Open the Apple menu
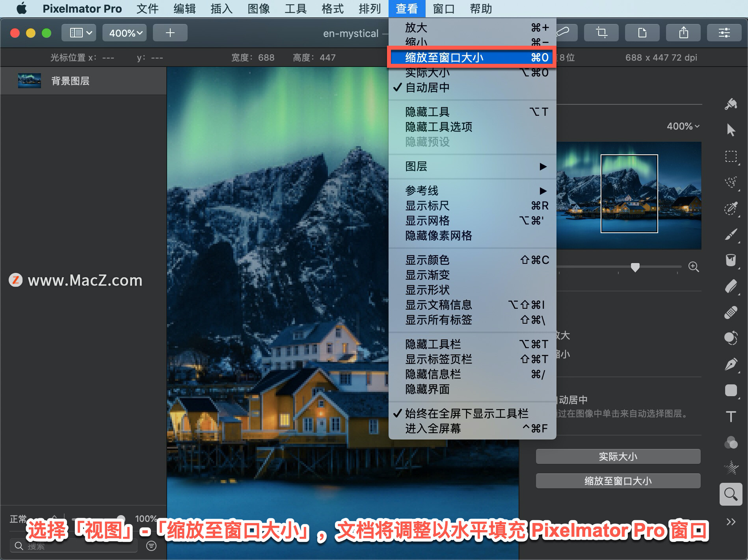 click(x=22, y=9)
